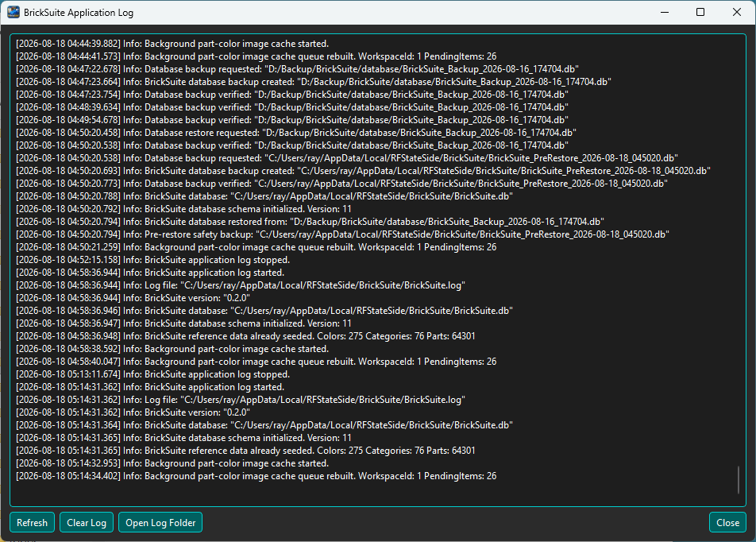Click the 04:48:39.634 Database backup verified line
Viewport: 756px width, 542px height.
click(x=292, y=107)
